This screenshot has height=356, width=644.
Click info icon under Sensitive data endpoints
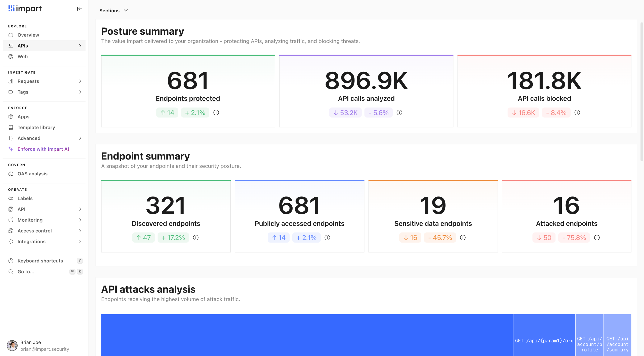pos(463,238)
